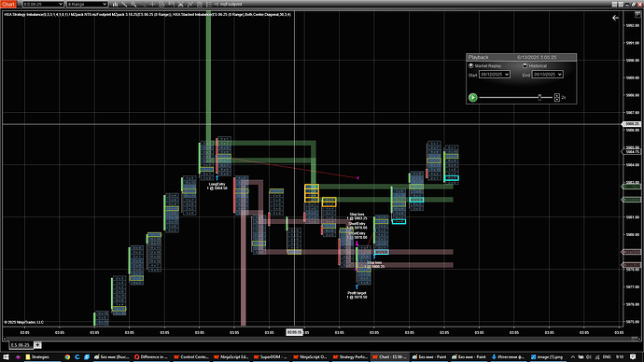Select the Market Replay radio button
Viewport: 644px width, 362px height.
[471, 65]
